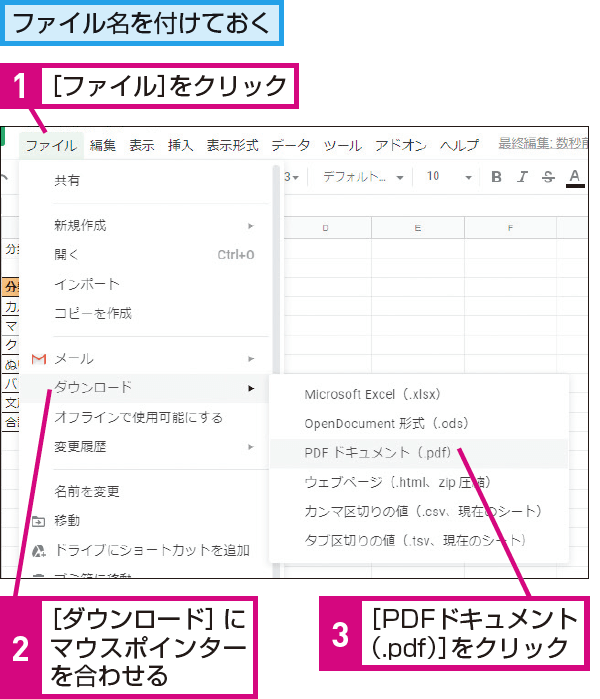Toggle the Italic formatting icon
Screen dimensions: 600x699
coord(522,177)
